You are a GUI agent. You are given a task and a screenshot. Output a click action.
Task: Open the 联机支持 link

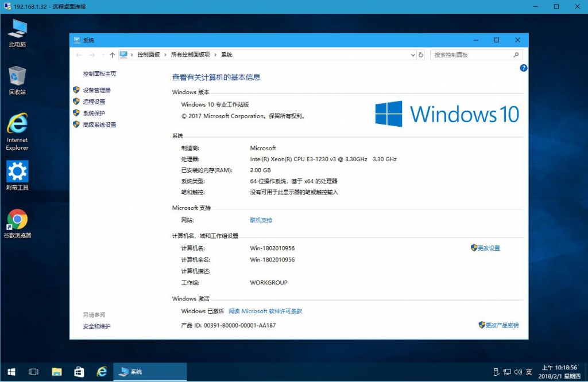coord(261,220)
